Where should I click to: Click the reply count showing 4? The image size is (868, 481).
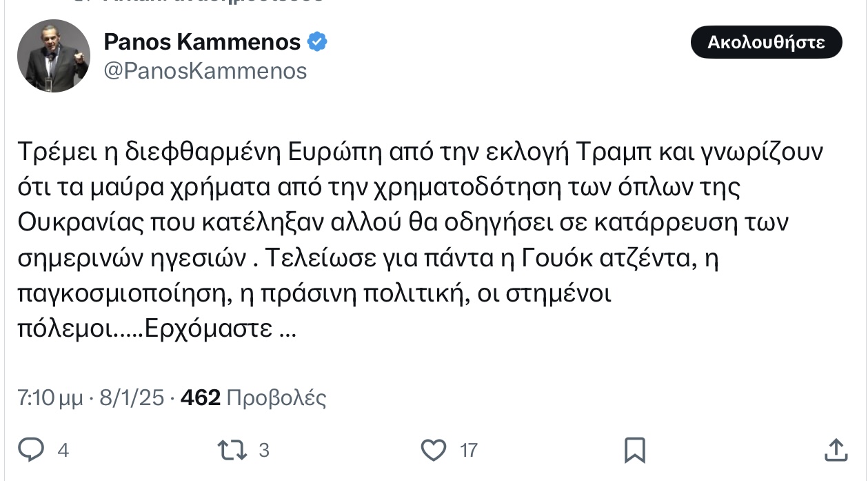pos(63,450)
